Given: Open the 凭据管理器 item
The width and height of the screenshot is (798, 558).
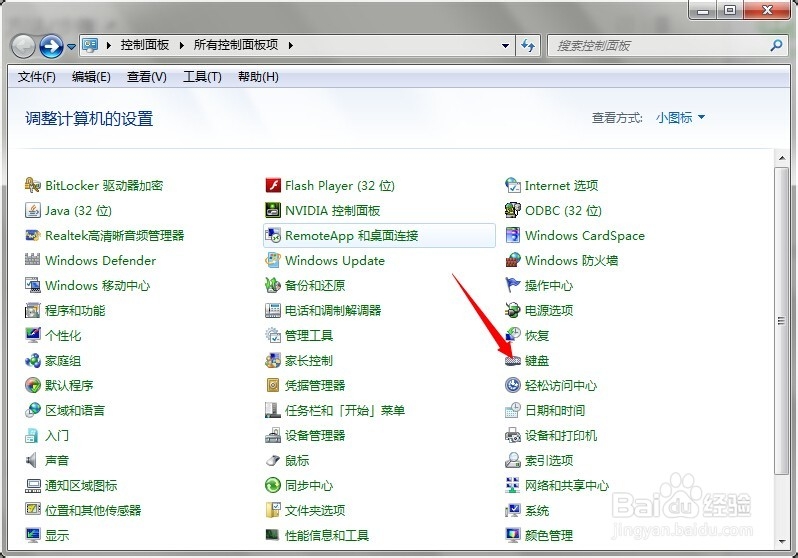Looking at the screenshot, I should (305, 385).
